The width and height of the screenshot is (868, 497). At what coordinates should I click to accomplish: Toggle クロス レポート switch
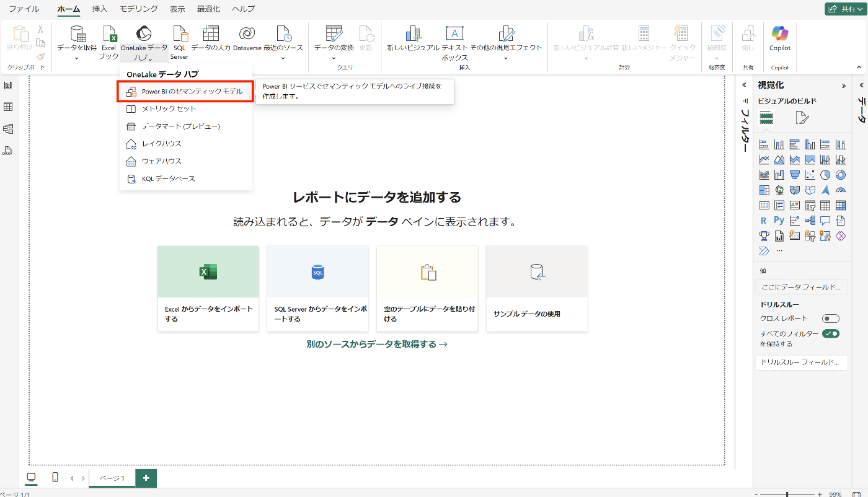click(830, 319)
